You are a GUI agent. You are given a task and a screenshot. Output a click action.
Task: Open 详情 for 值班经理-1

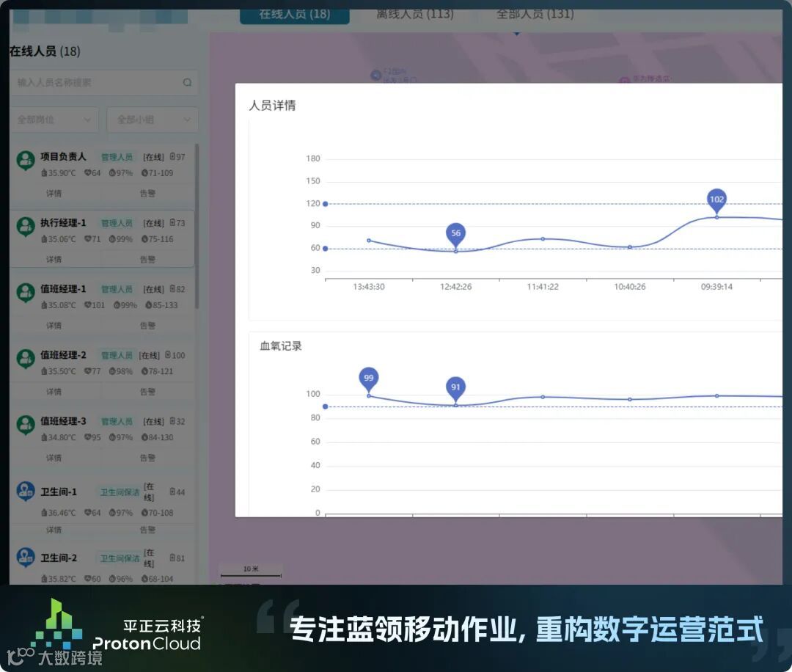[54, 326]
